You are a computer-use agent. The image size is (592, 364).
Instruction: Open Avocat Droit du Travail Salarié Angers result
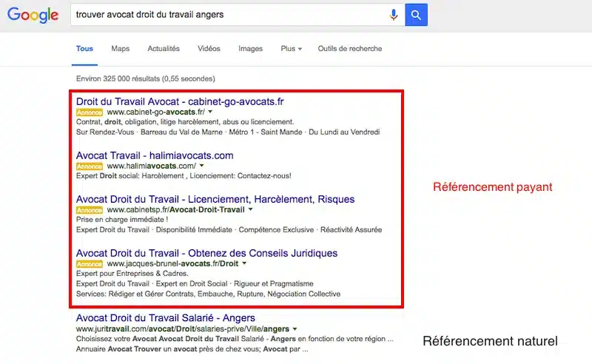tap(166, 317)
